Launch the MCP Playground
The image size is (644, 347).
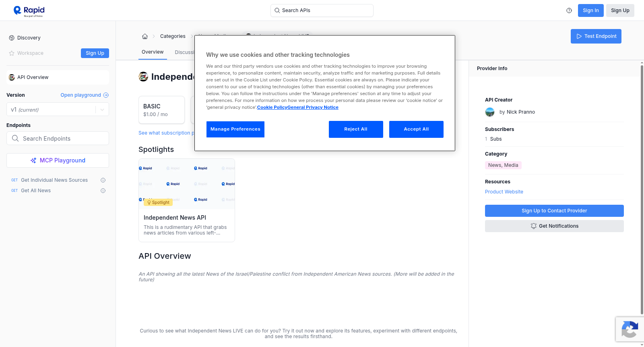tap(58, 160)
